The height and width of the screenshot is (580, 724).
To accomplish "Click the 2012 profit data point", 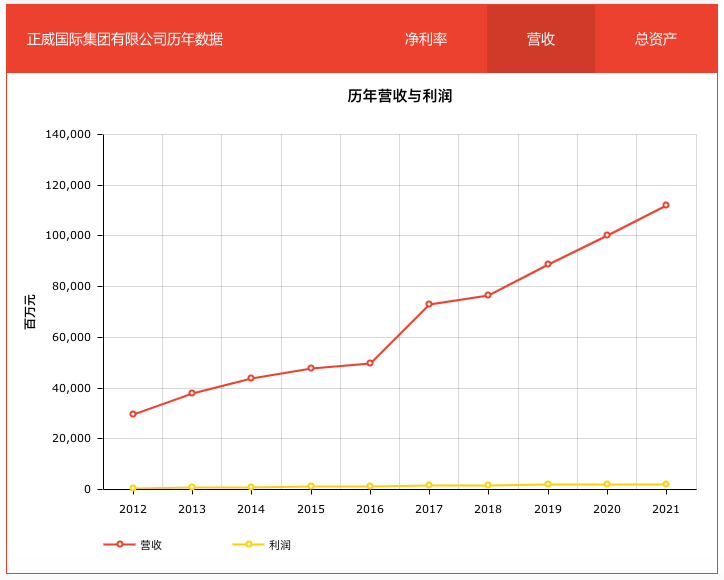I will [x=133, y=488].
